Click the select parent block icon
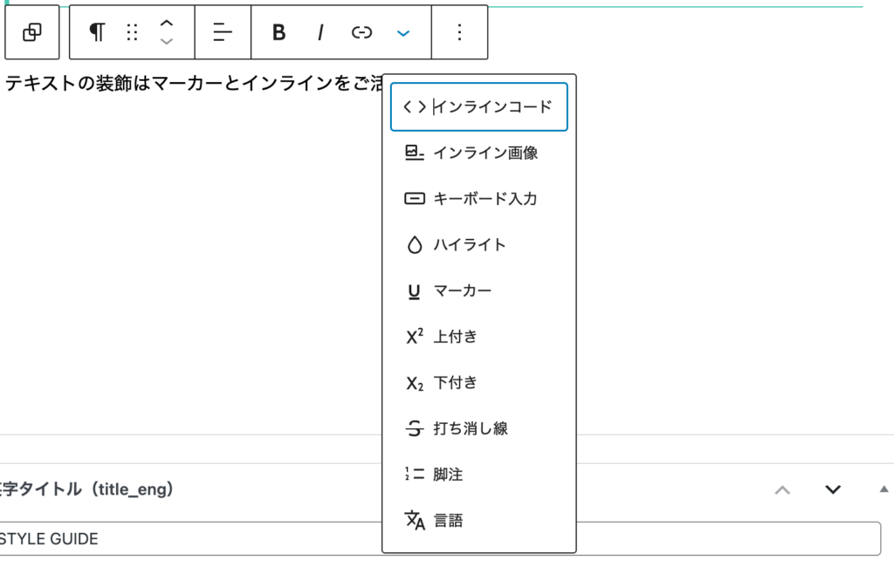 point(32,32)
